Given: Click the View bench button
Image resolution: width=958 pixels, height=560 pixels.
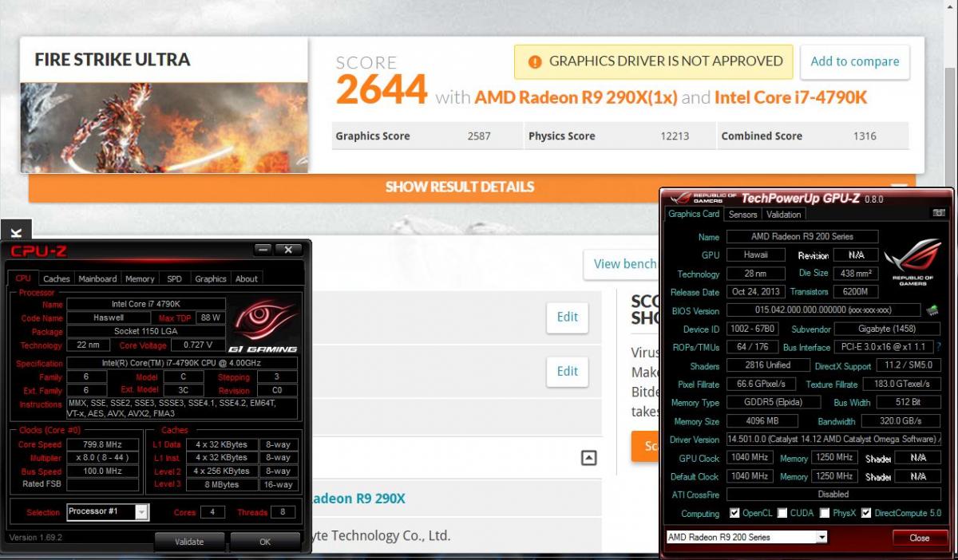Looking at the screenshot, I should [621, 264].
